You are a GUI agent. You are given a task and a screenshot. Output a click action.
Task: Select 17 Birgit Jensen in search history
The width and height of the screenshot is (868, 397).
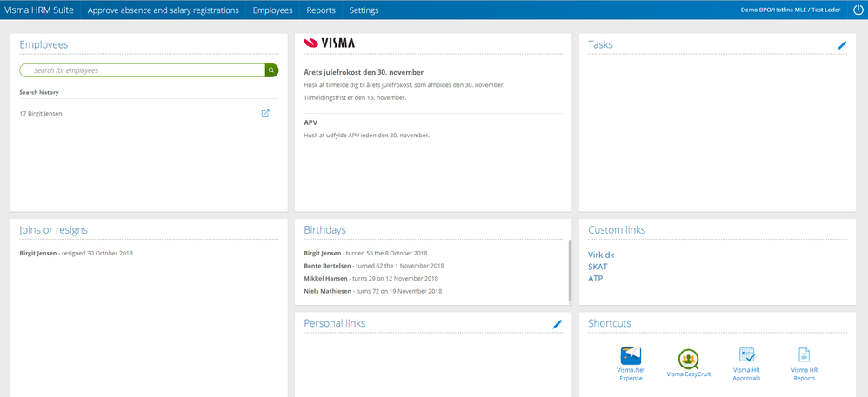(43, 113)
